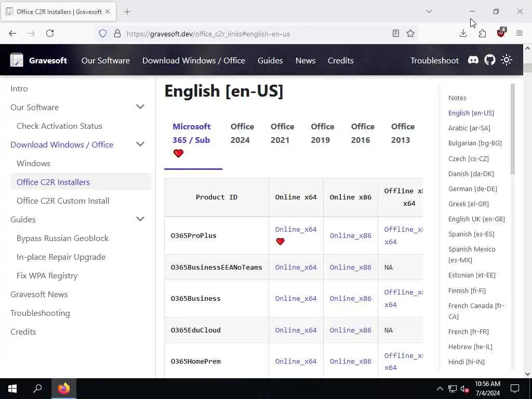Image resolution: width=532 pixels, height=399 pixels.
Task: Open Firefox application hamburger menu
Action: pyautogui.click(x=520, y=33)
